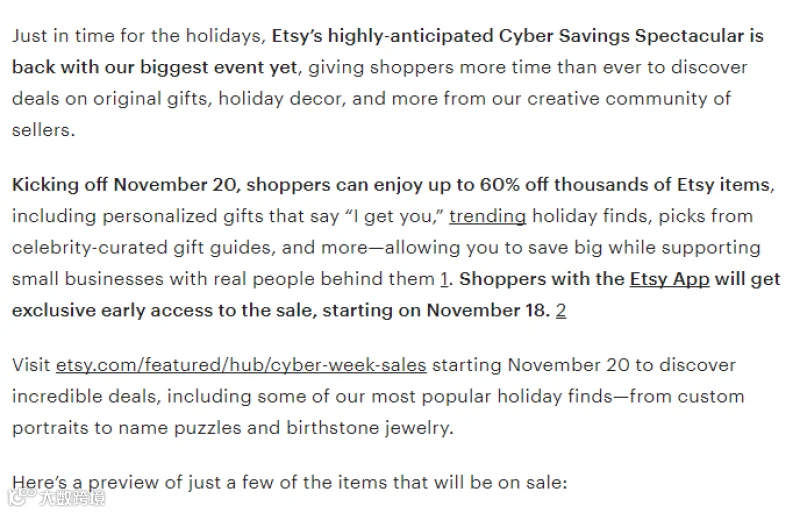Follow the footnote 1 link

click(444, 279)
